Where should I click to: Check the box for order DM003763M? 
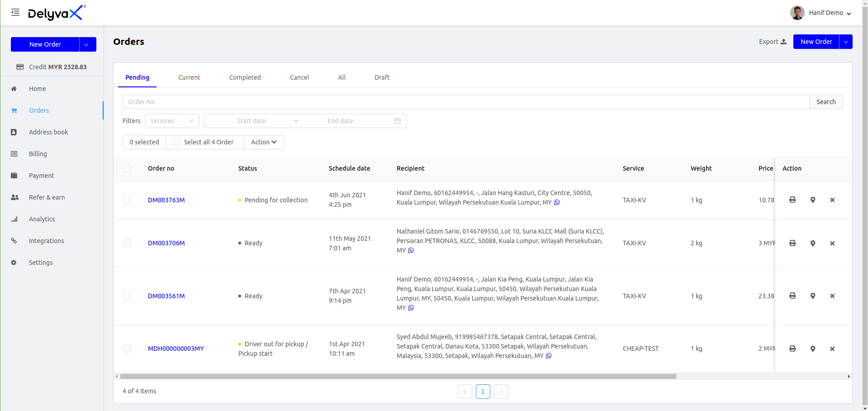tap(127, 200)
